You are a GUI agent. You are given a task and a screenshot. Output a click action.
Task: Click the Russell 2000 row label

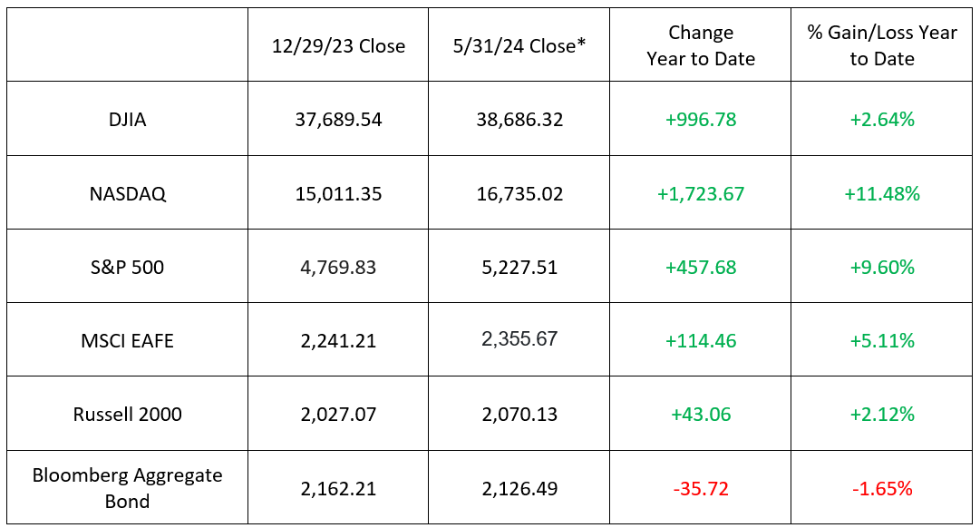click(127, 415)
